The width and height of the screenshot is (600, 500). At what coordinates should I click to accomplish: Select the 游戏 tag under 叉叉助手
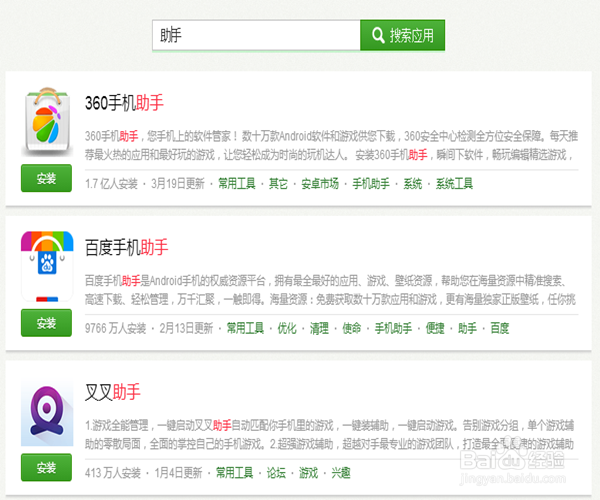pos(308,473)
